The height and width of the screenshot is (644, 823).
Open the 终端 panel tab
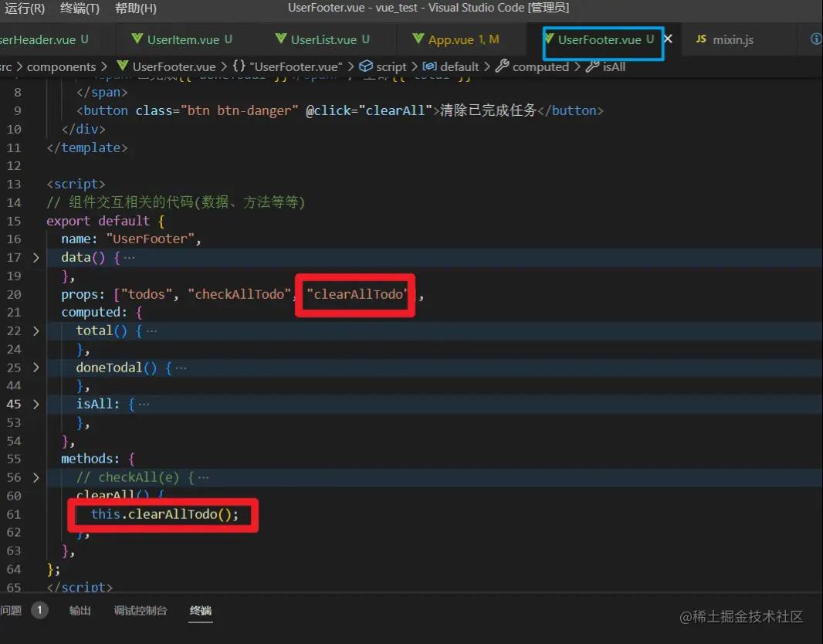coord(201,610)
